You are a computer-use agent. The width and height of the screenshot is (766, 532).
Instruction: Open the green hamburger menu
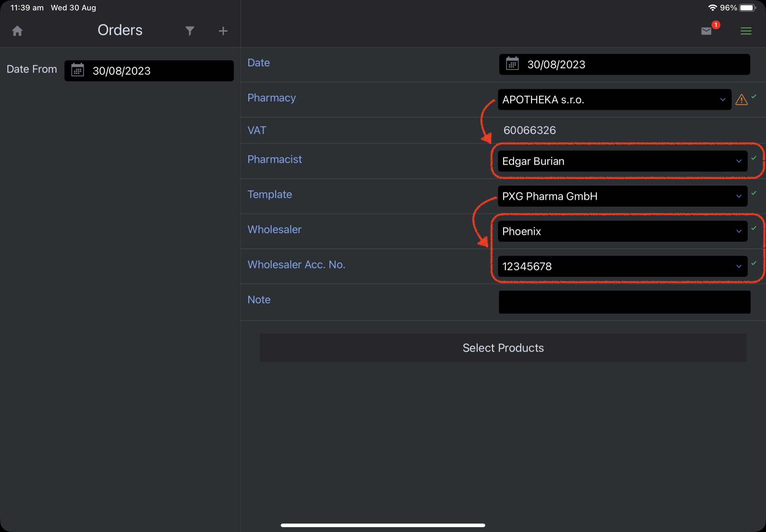point(746,31)
